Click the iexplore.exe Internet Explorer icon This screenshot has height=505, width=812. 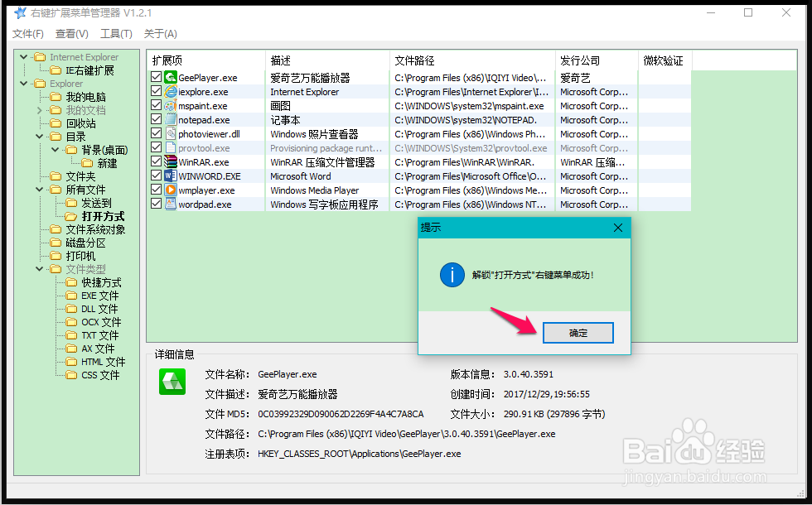point(171,92)
